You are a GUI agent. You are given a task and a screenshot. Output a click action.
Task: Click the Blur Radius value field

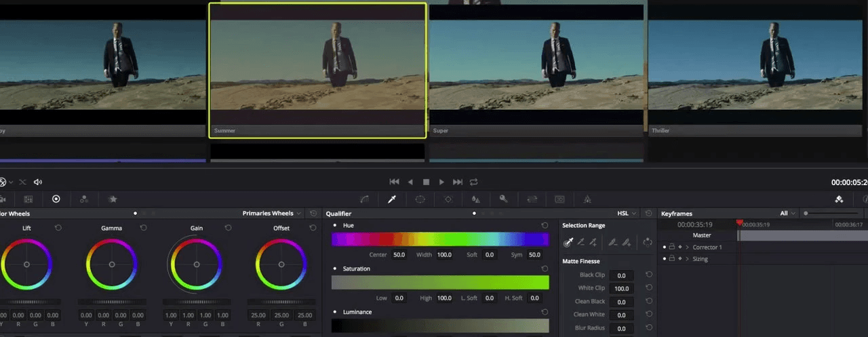(622, 328)
